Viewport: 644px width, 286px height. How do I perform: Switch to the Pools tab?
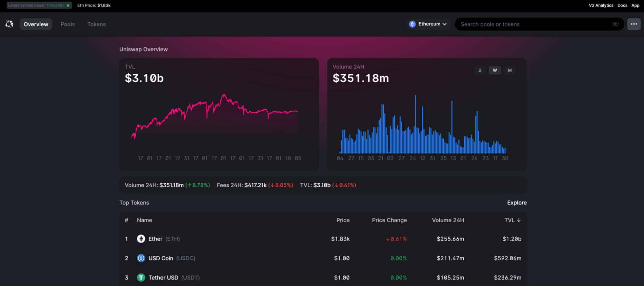click(67, 24)
